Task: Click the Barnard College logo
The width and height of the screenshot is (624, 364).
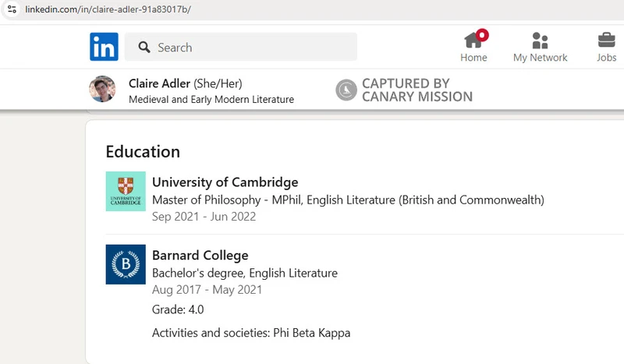Action: (x=126, y=264)
